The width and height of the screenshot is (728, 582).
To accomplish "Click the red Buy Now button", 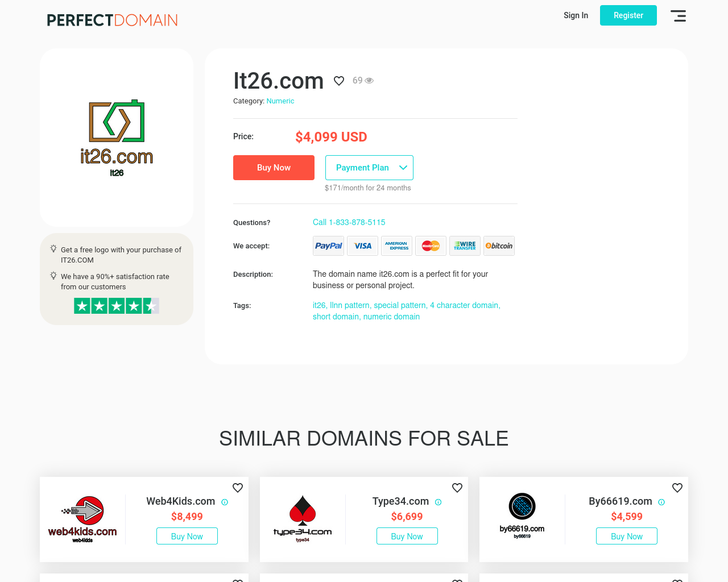I will pos(274,168).
